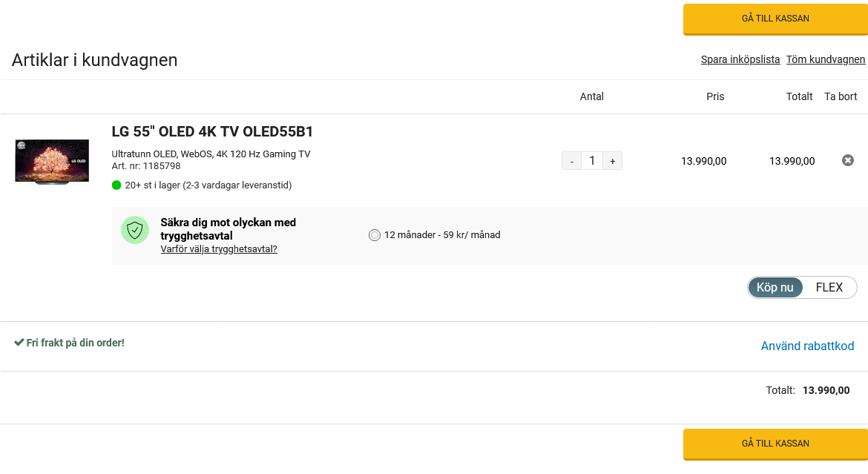The width and height of the screenshot is (868, 474).
Task: Decrease quantity with the minus button
Action: click(x=571, y=161)
